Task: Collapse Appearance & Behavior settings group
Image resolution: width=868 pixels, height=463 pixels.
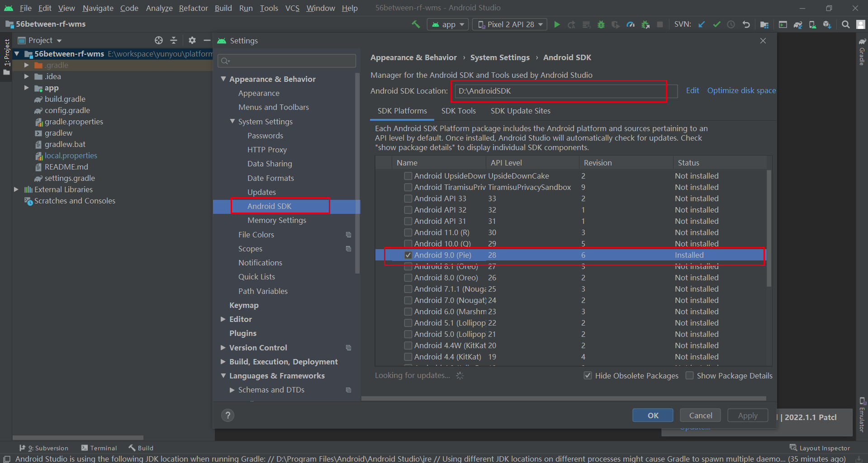Action: click(223, 79)
